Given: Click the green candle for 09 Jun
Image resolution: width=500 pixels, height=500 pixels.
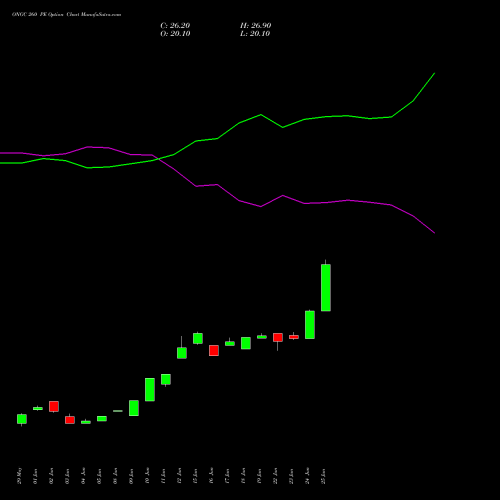Looking at the screenshot, I should click(x=134, y=408).
